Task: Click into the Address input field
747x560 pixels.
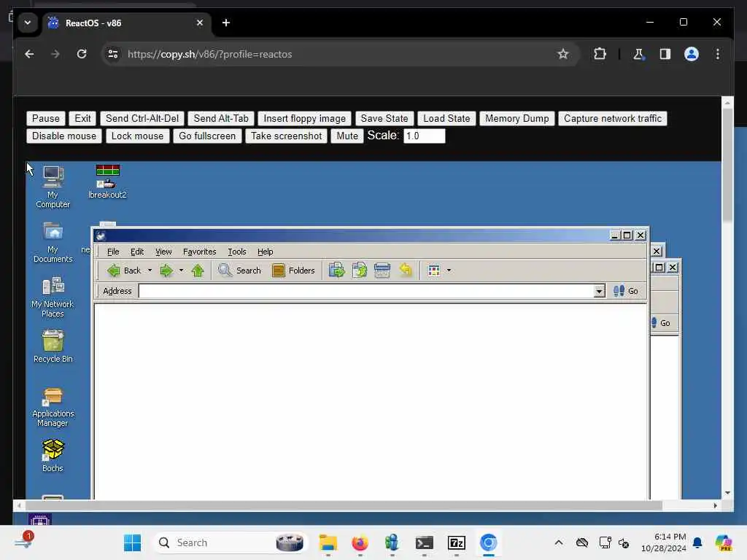Action: click(x=366, y=291)
